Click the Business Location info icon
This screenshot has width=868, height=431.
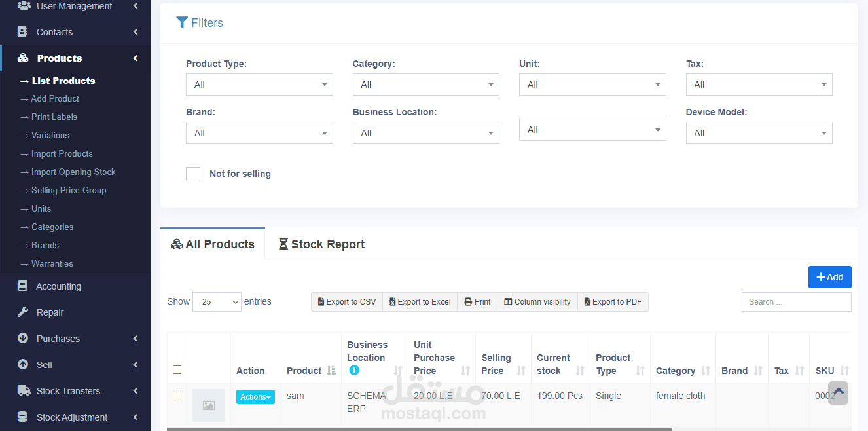(354, 370)
